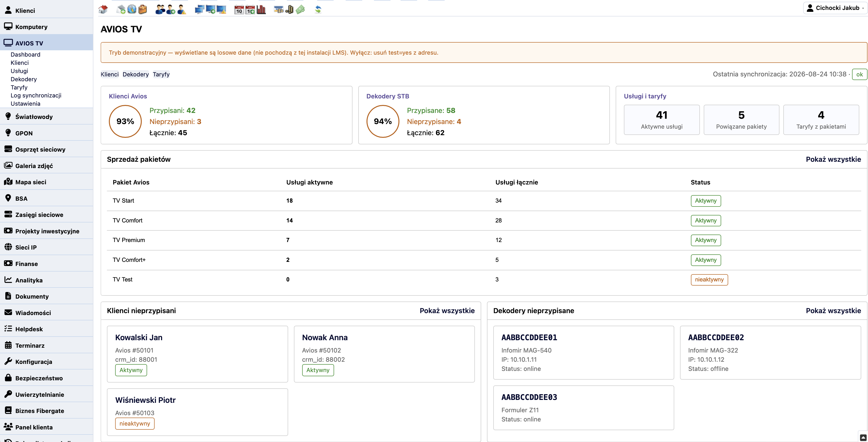This screenshot has width=868, height=442.
Task: Open Finanse in the sidebar
Action: coord(46,264)
